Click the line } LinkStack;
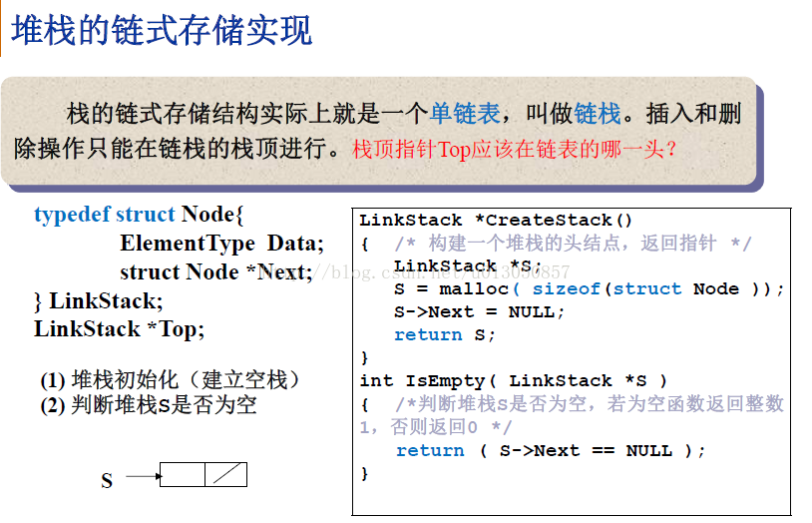The width and height of the screenshot is (812, 523). click(x=99, y=301)
